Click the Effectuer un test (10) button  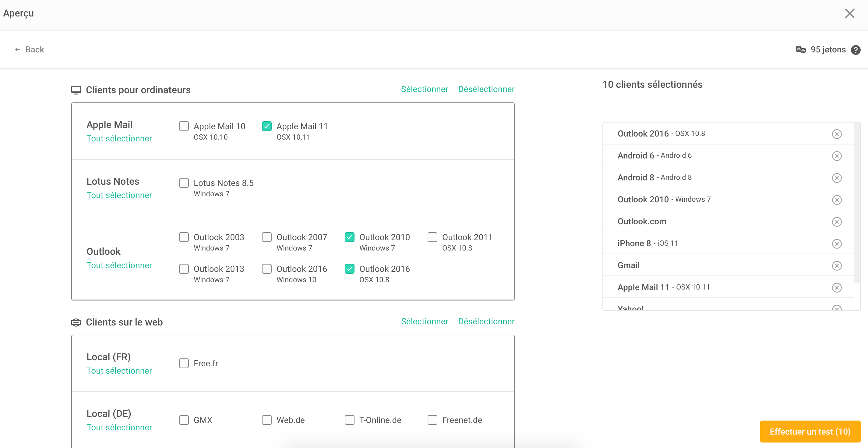point(810,432)
